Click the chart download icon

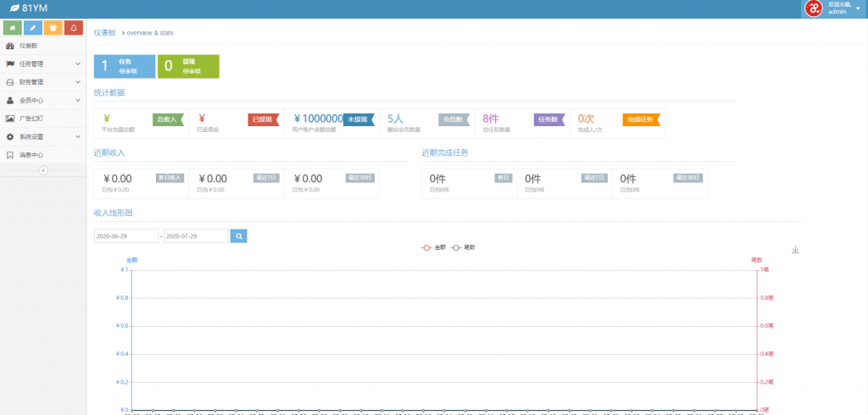[795, 250]
